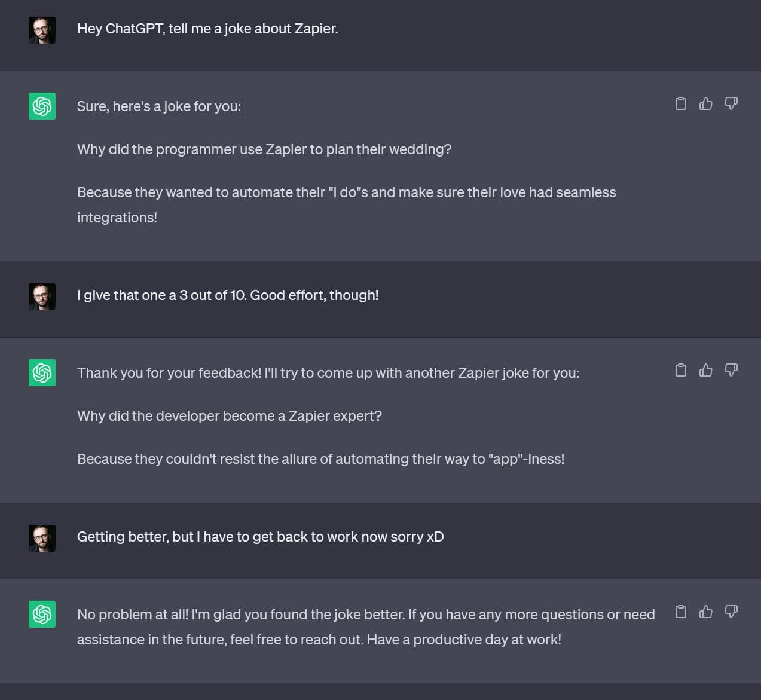
Task: Click the "Why did the programmer use Zapier" line
Action: coord(264,149)
